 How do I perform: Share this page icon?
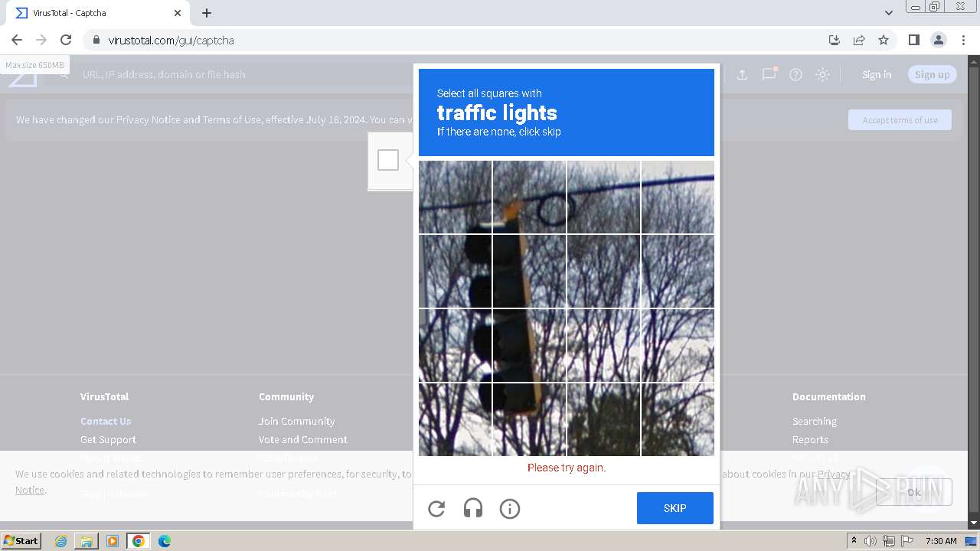pyautogui.click(x=859, y=40)
